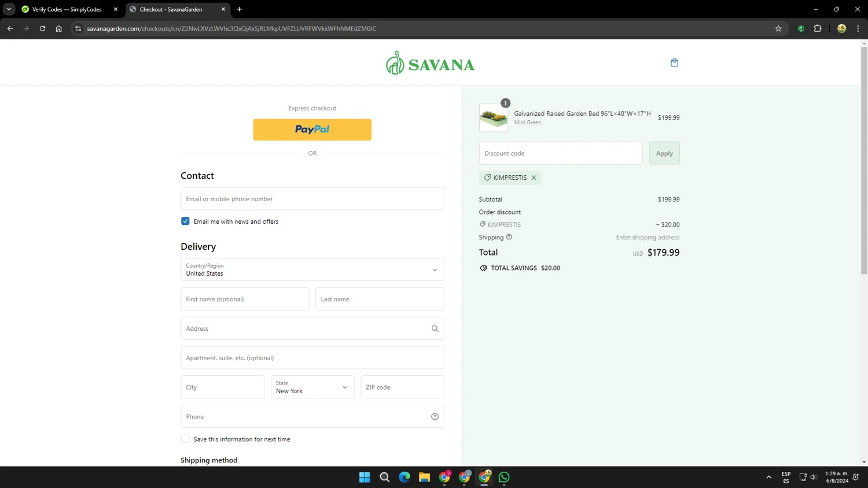
Task: Focus the Discount code input field
Action: pyautogui.click(x=561, y=153)
